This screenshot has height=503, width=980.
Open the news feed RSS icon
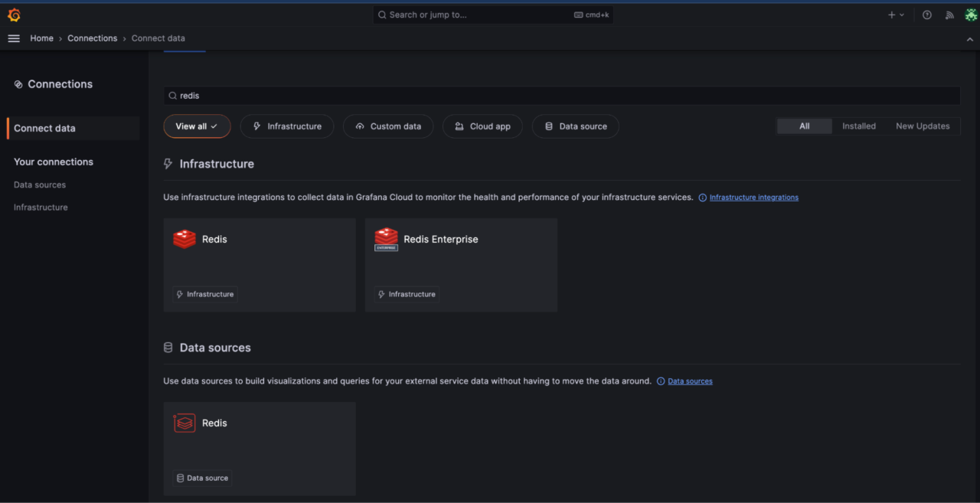click(x=949, y=15)
